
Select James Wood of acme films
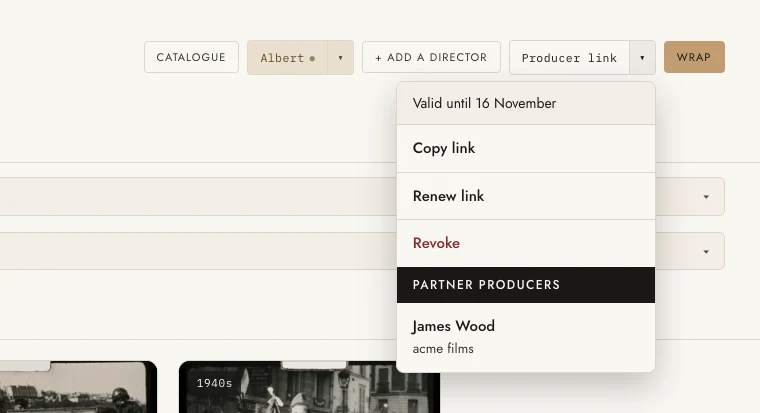525,337
